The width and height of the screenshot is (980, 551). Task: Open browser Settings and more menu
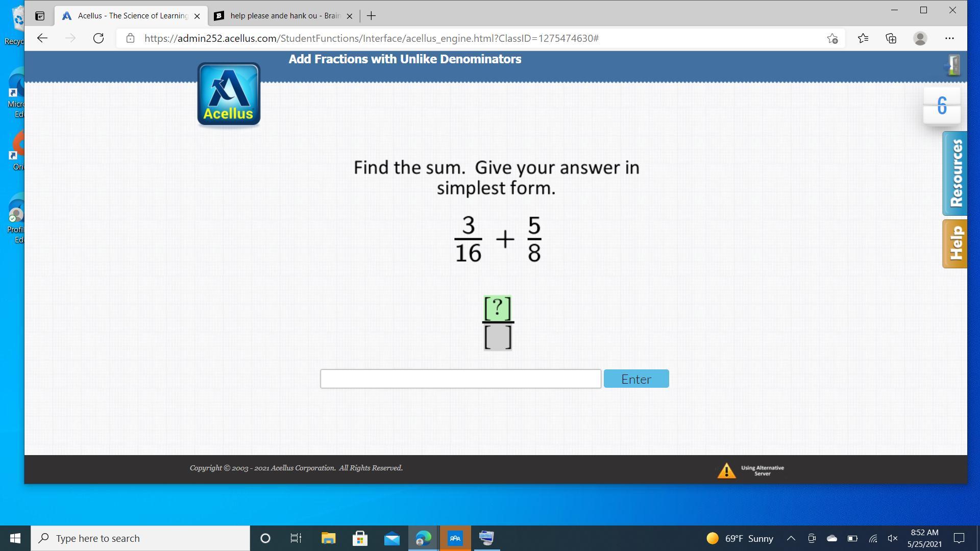click(949, 38)
